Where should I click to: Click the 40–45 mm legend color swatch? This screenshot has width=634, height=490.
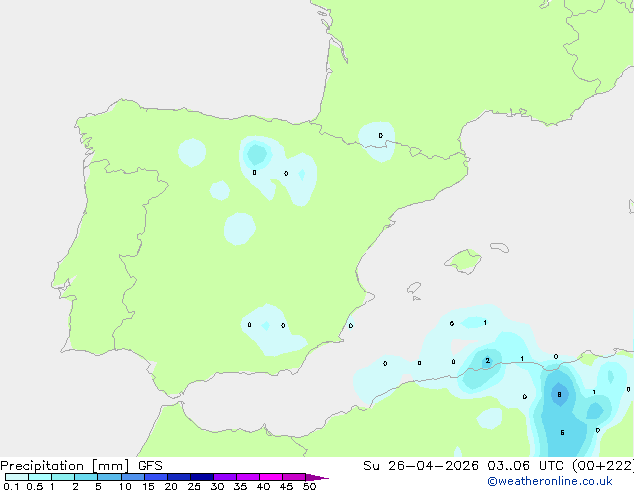(x=271, y=477)
